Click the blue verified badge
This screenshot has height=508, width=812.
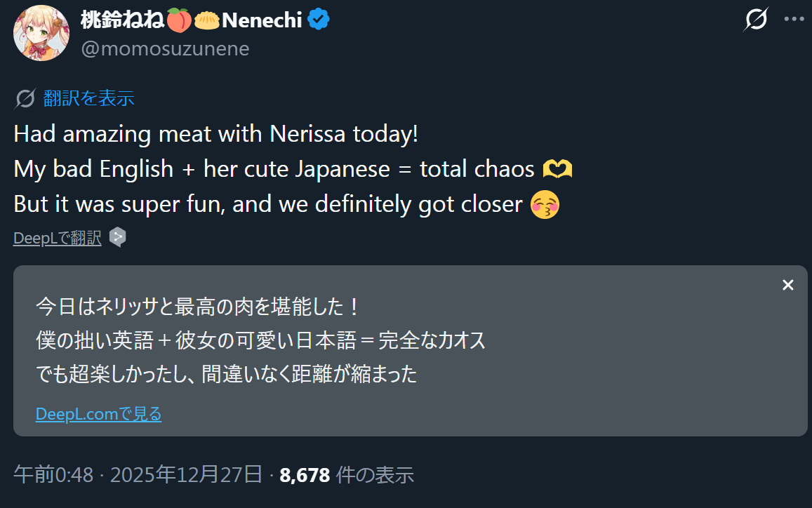319,20
